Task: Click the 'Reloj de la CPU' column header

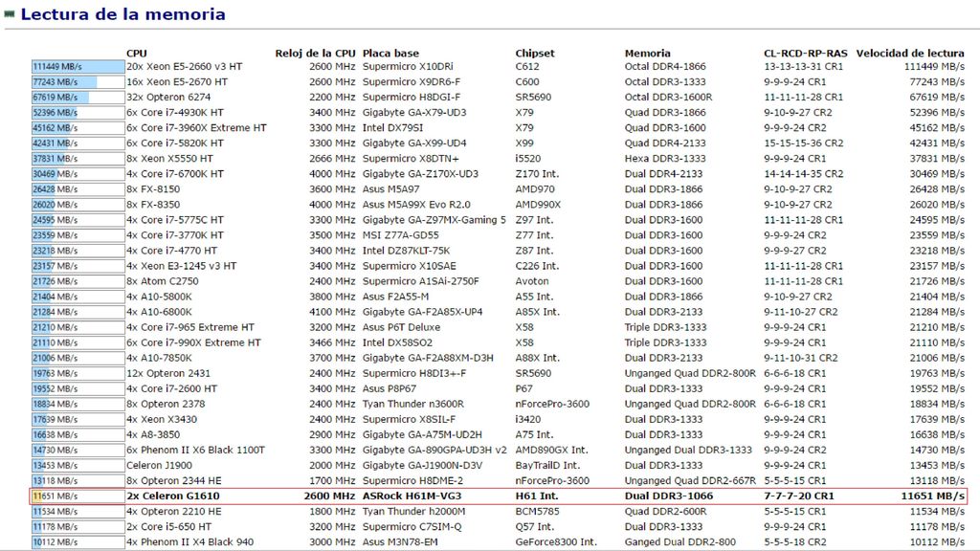Action: (315, 54)
